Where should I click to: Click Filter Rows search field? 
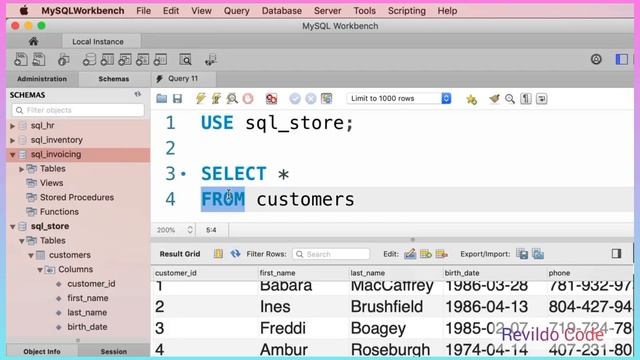331,254
